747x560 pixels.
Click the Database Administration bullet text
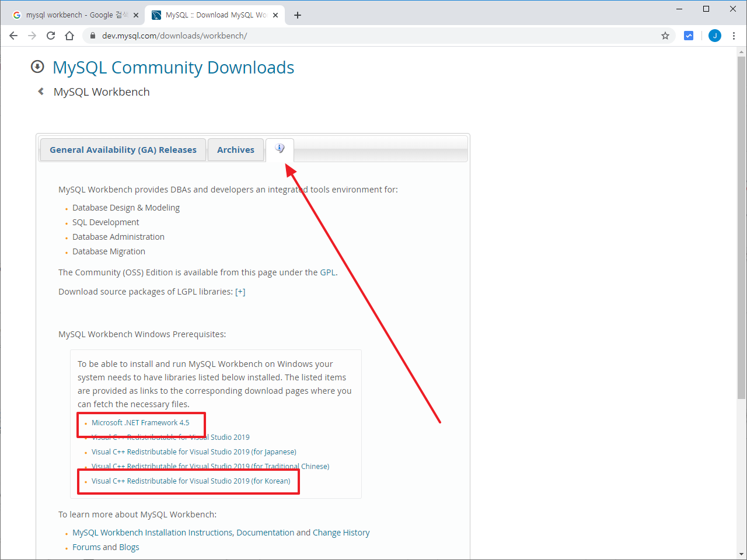point(118,237)
